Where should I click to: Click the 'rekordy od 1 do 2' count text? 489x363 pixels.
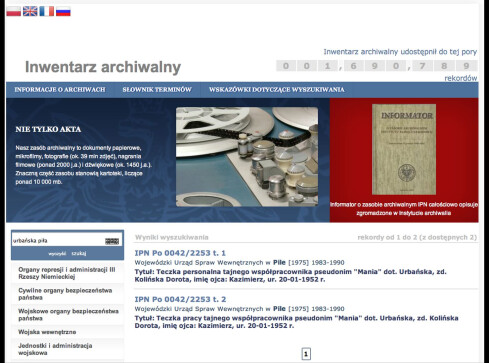[x=417, y=237]
